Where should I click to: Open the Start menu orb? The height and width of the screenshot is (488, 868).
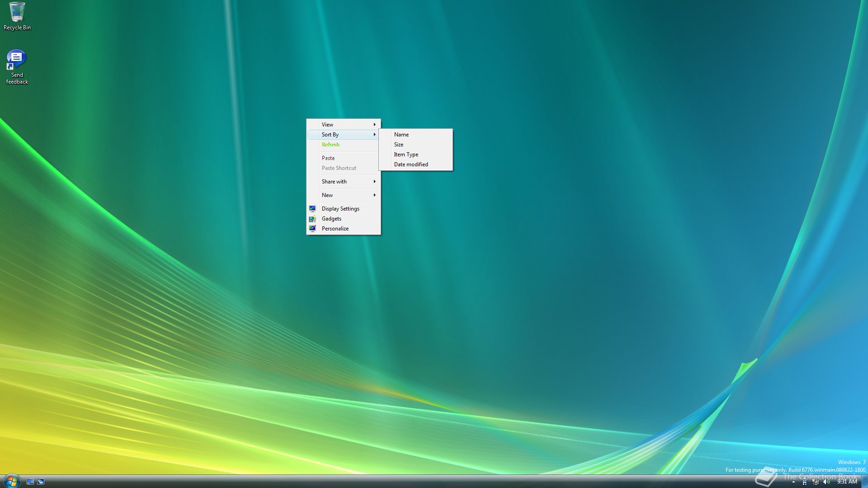coord(11,481)
